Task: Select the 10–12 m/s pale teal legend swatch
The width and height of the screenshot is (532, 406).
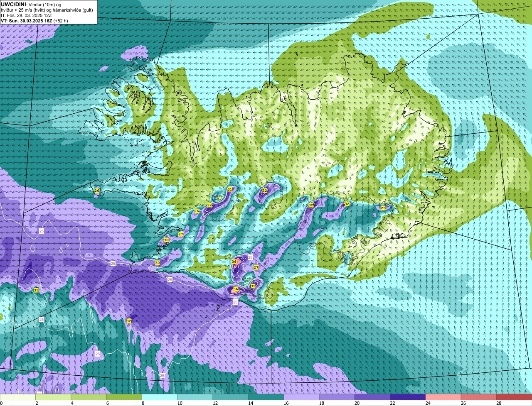Action: 195,397
